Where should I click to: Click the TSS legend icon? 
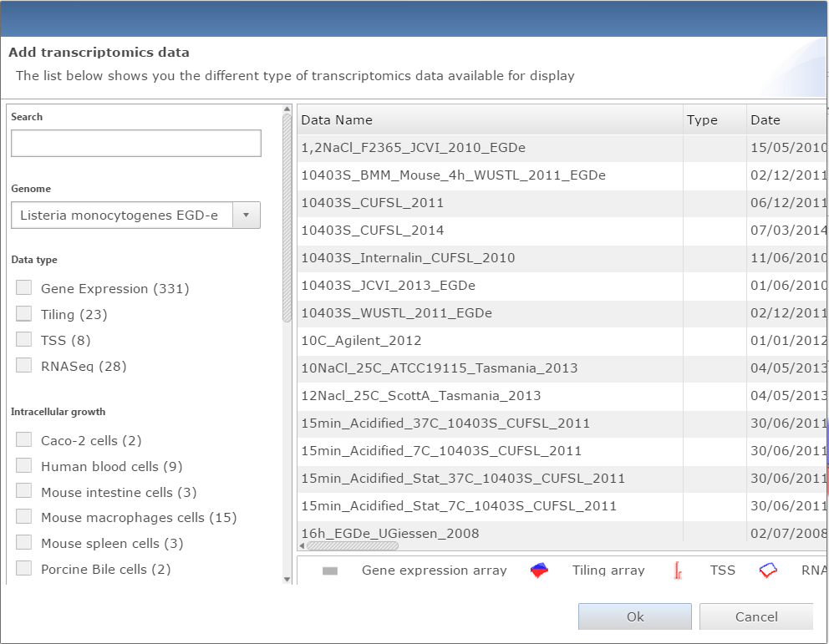(679, 570)
